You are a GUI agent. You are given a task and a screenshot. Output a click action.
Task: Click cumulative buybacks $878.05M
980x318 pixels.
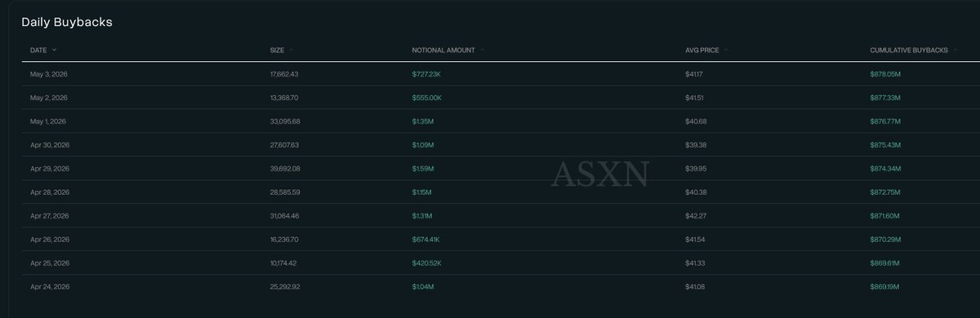(x=885, y=74)
